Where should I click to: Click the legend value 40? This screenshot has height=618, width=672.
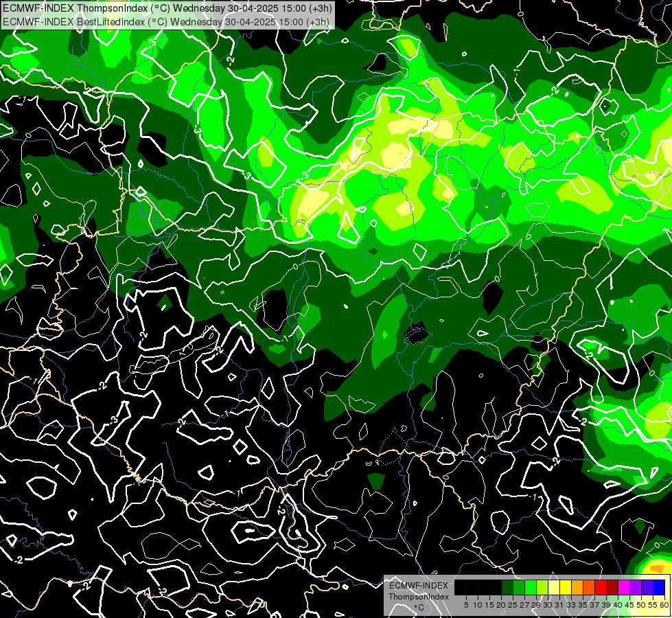tap(618, 605)
